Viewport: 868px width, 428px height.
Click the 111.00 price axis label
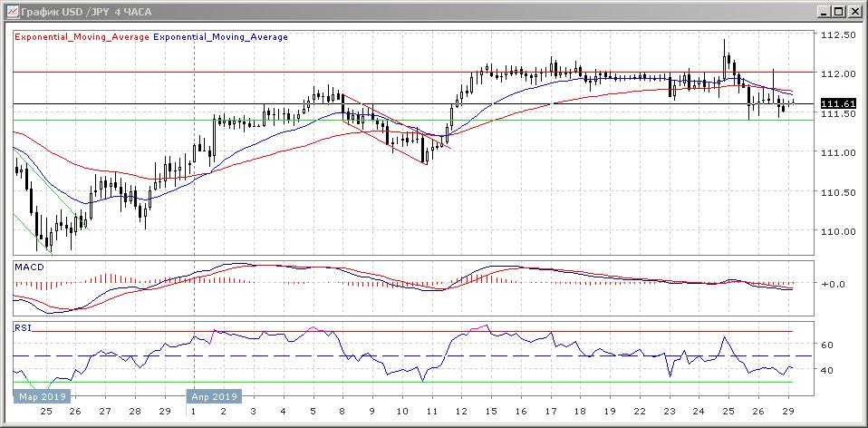click(837, 152)
